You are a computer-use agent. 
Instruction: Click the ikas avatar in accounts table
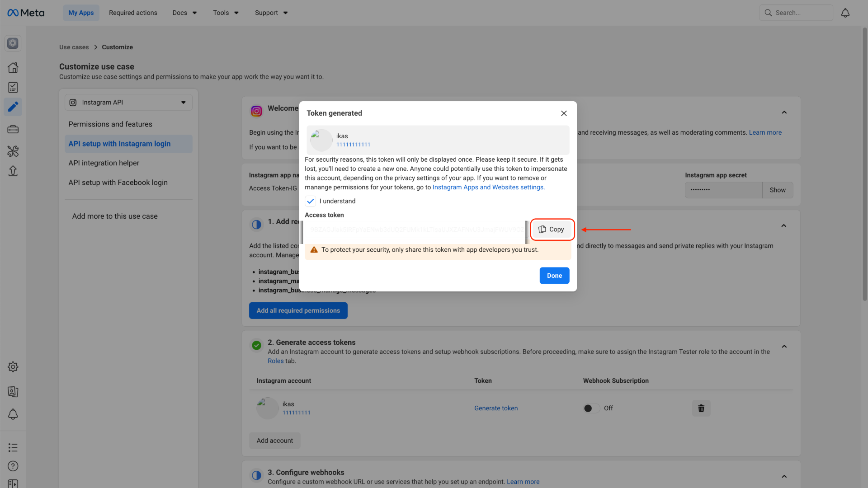click(x=268, y=408)
